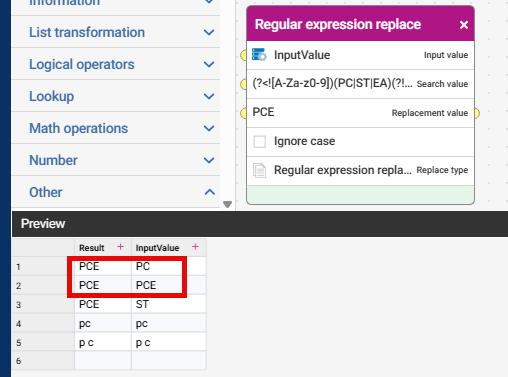Image resolution: width=508 pixels, height=377 pixels.
Task: Open the Replace type dropdown
Action: click(360, 170)
